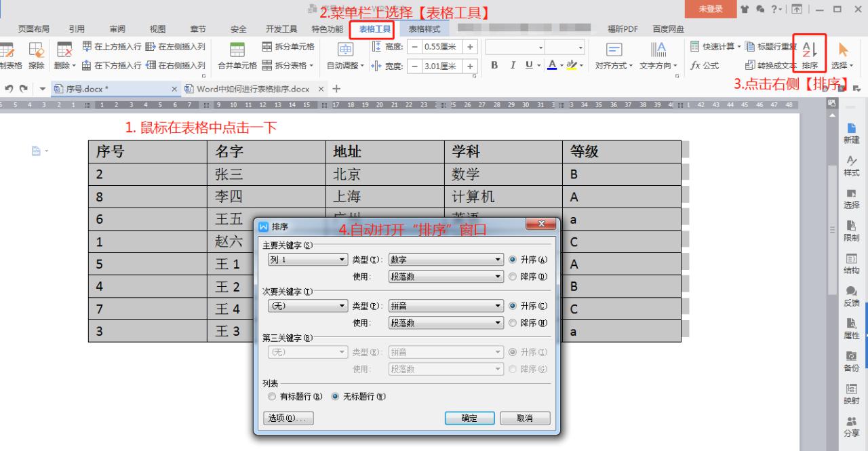Click 在上方插入行 insert row above

112,47
